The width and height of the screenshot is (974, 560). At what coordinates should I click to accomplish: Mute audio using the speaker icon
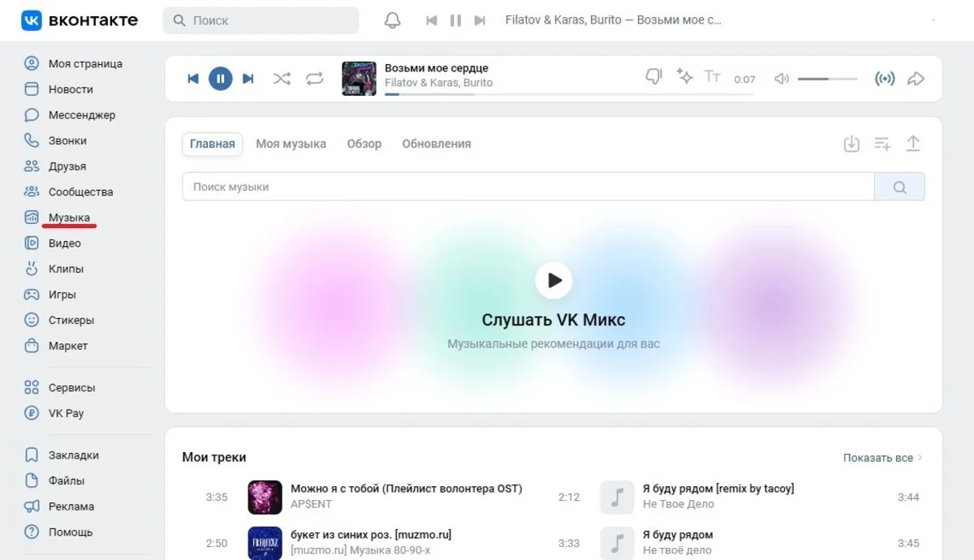coord(781,79)
